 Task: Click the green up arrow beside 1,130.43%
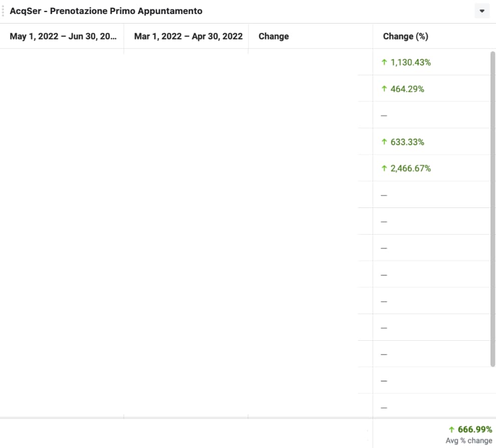pos(384,62)
